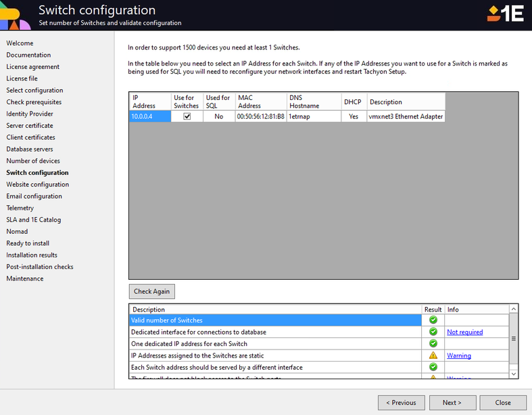Select Database servers in the sidebar
Image resolution: width=532 pixels, height=415 pixels.
(30, 149)
